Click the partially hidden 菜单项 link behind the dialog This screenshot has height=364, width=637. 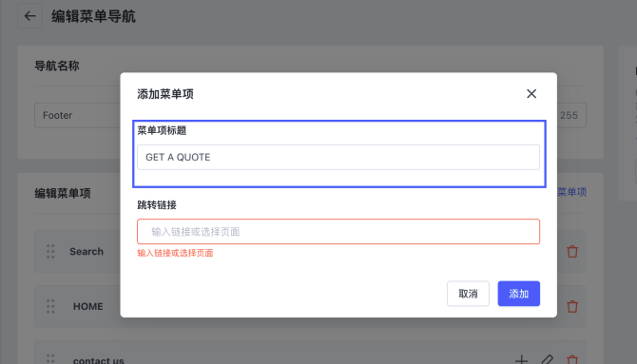pyautogui.click(x=571, y=192)
